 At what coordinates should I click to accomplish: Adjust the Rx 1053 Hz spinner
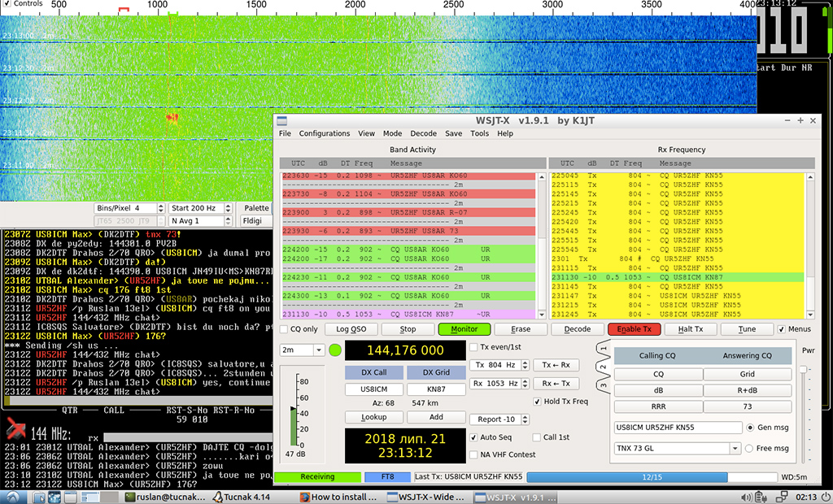click(499, 383)
